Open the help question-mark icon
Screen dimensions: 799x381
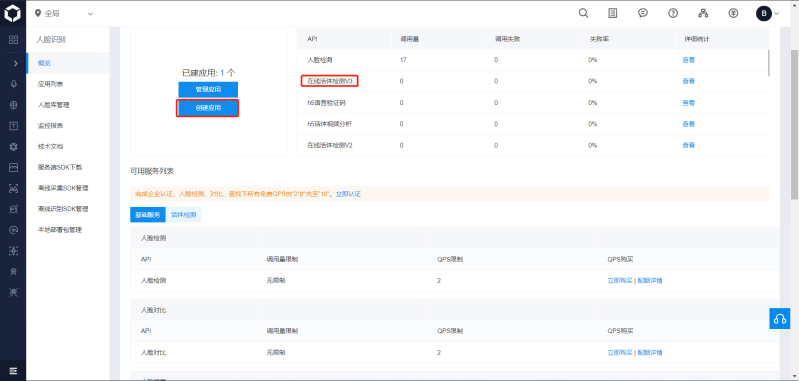coord(673,13)
